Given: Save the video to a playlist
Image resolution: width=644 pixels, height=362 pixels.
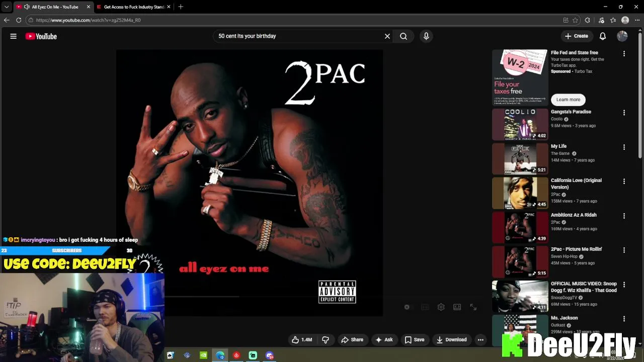Looking at the screenshot, I should click(x=415, y=340).
